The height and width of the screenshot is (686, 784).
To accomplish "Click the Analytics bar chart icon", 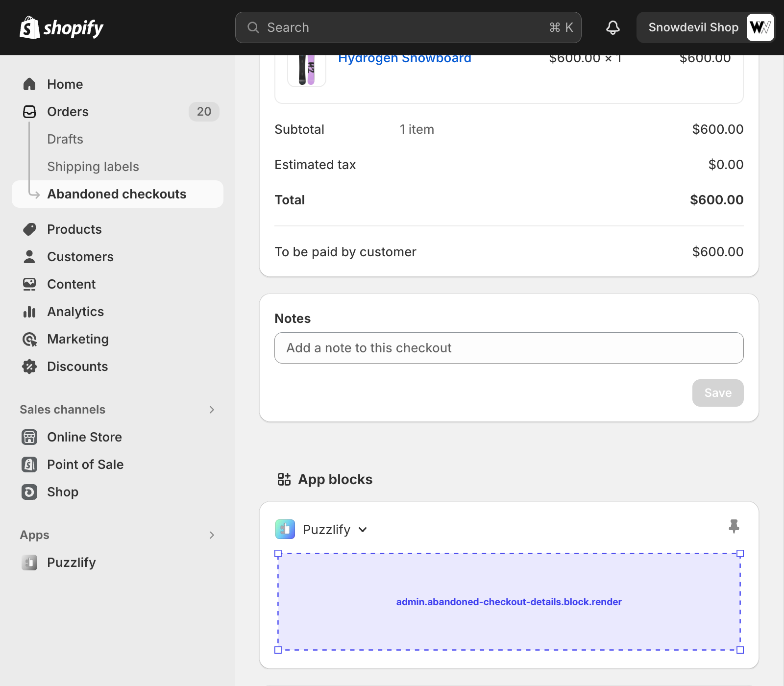I will (29, 312).
